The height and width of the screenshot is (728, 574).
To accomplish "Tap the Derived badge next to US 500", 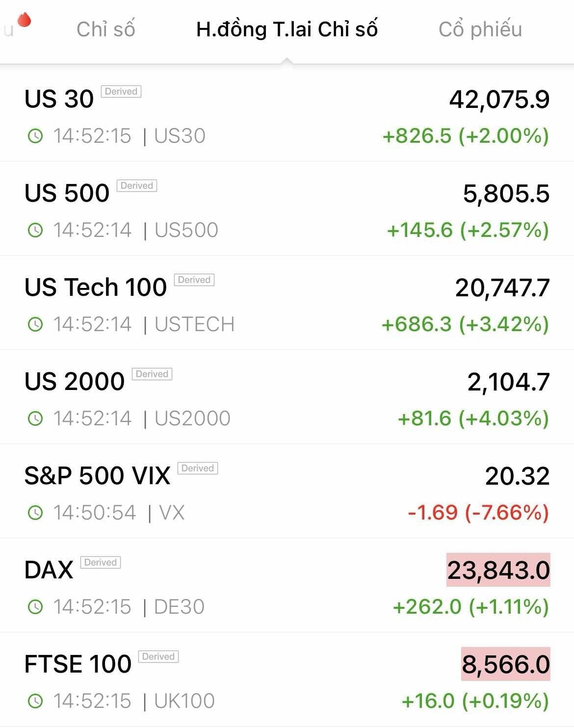I will click(x=136, y=186).
